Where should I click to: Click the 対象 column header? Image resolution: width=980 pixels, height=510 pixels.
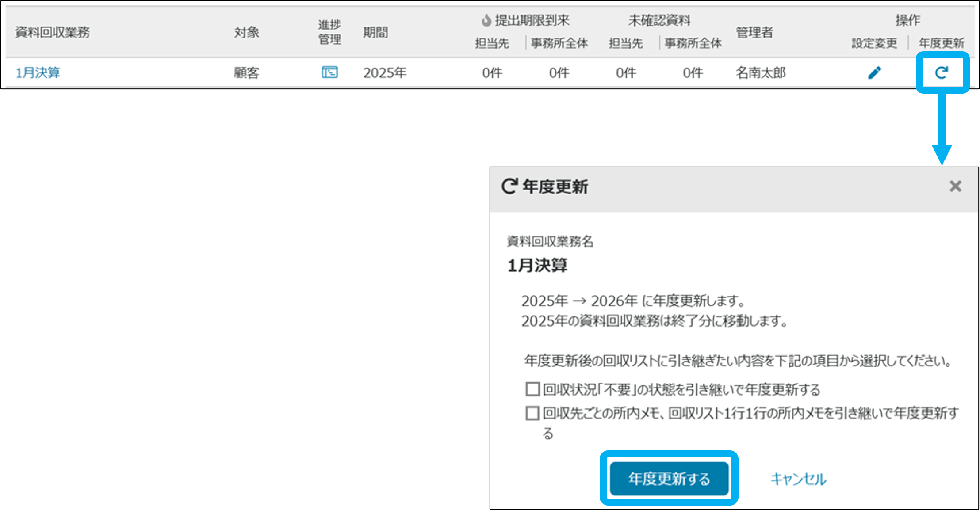click(x=246, y=32)
